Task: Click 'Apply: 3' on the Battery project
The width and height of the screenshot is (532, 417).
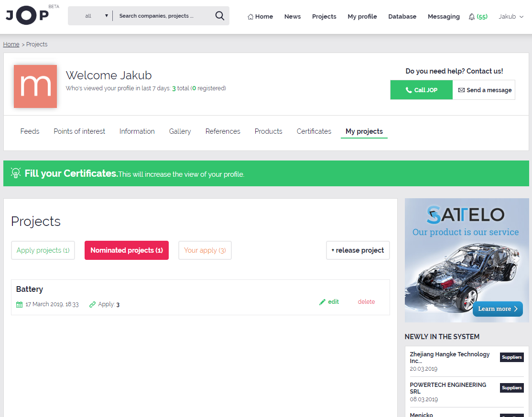Action: [x=109, y=304]
